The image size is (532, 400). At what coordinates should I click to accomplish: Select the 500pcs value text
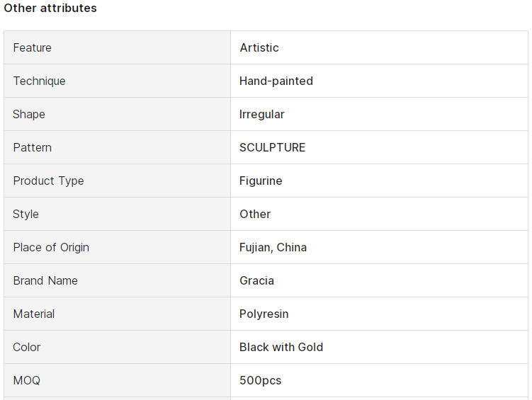point(261,380)
